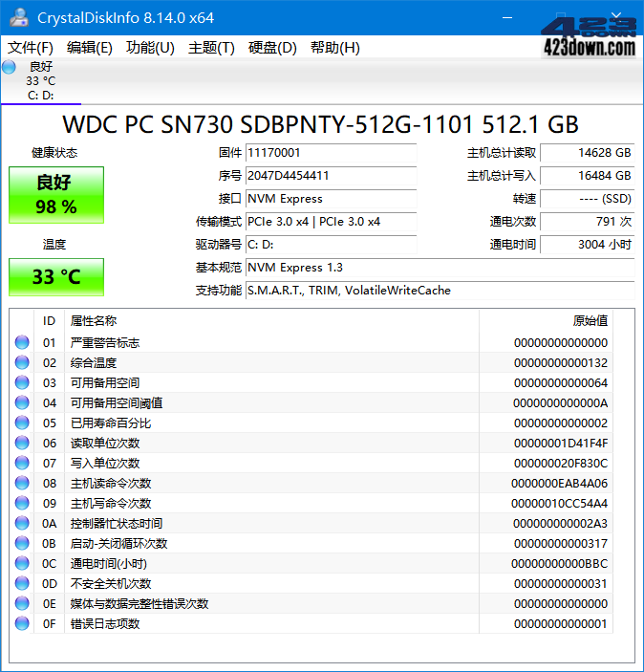Viewport: 644px width, 672px height.
Task: Click status orb for attribute 0D 不安全关机次数
Action: [22, 583]
